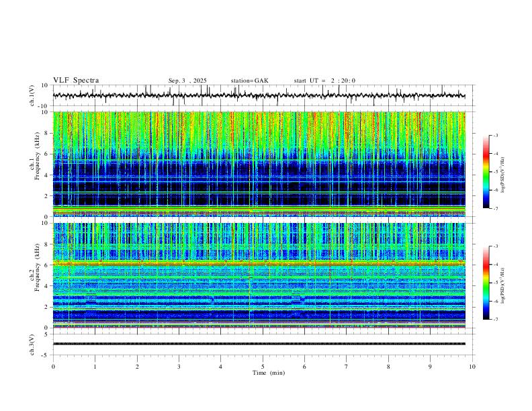Click time axis tick label '3'
Screen dimensions: 532x411
click(x=179, y=367)
